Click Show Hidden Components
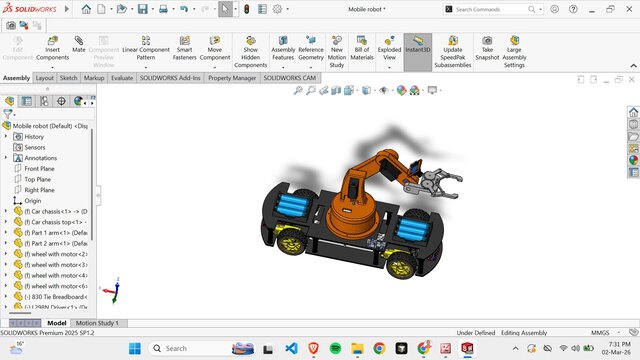Image resolution: width=640 pixels, height=360 pixels. coord(251,52)
